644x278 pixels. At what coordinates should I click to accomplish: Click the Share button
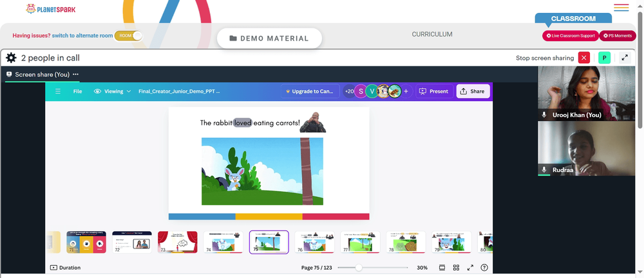pyautogui.click(x=473, y=91)
